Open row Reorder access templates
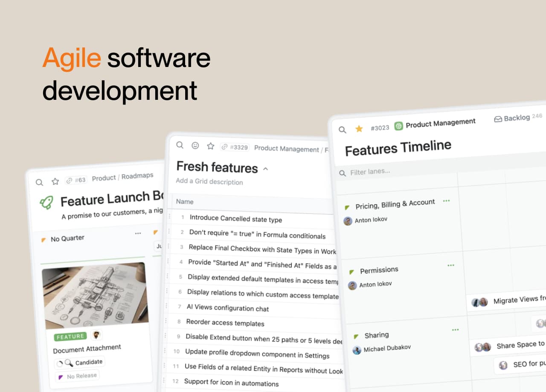This screenshot has width=546, height=392. 225,322
